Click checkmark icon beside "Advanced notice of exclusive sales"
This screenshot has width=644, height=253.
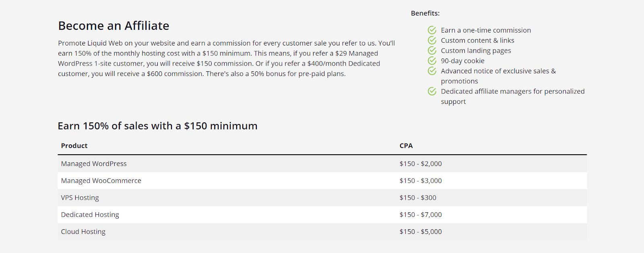tap(432, 71)
